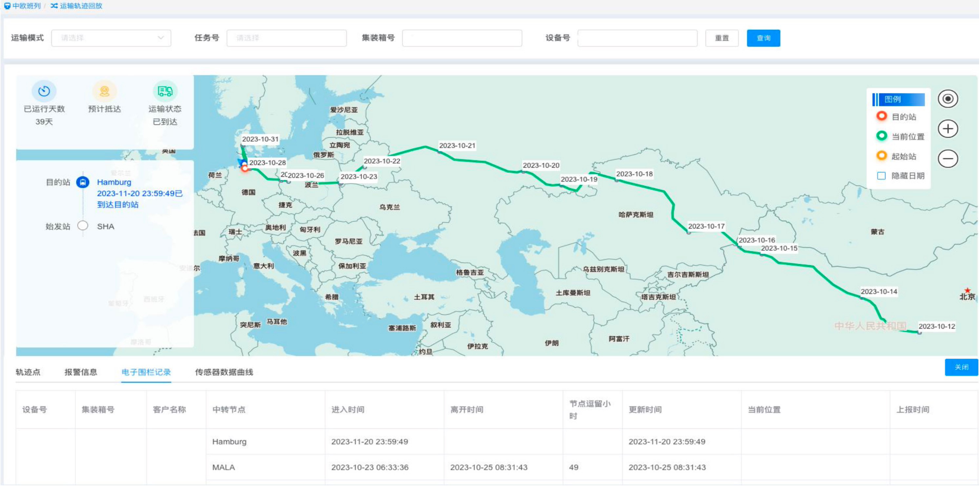Click the 重置 button

(721, 38)
